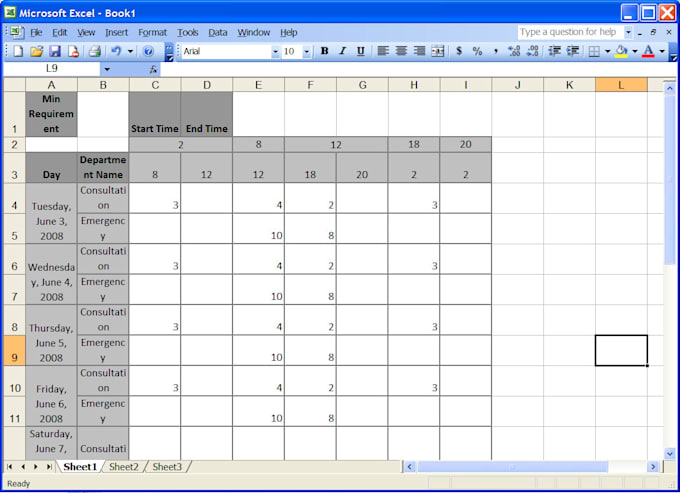Save the workbook with the floppy icon
Viewport: 680px width, 493px height.
click(55, 51)
